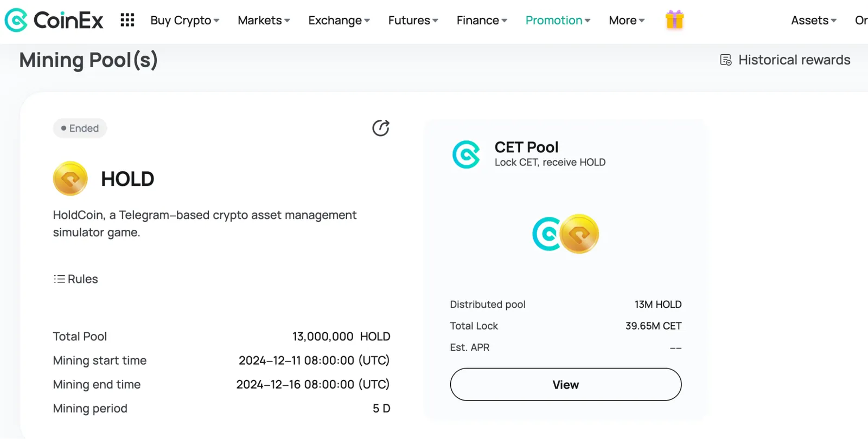This screenshot has height=439, width=868.
Task: Click the CET Pool logo icon
Action: pyautogui.click(x=467, y=154)
